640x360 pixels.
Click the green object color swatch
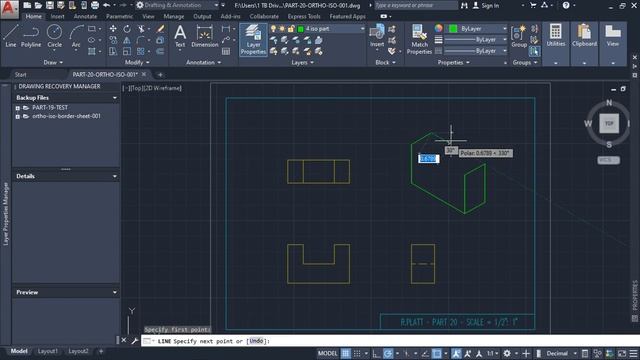453,29
